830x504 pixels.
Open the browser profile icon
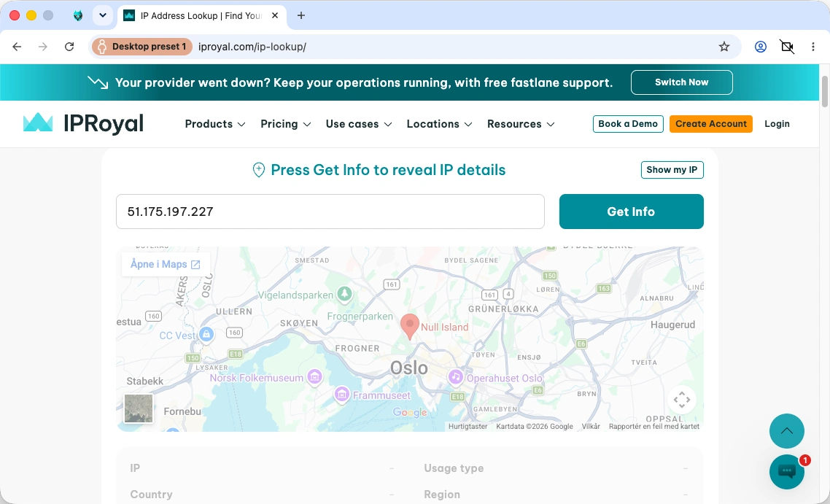coord(761,47)
